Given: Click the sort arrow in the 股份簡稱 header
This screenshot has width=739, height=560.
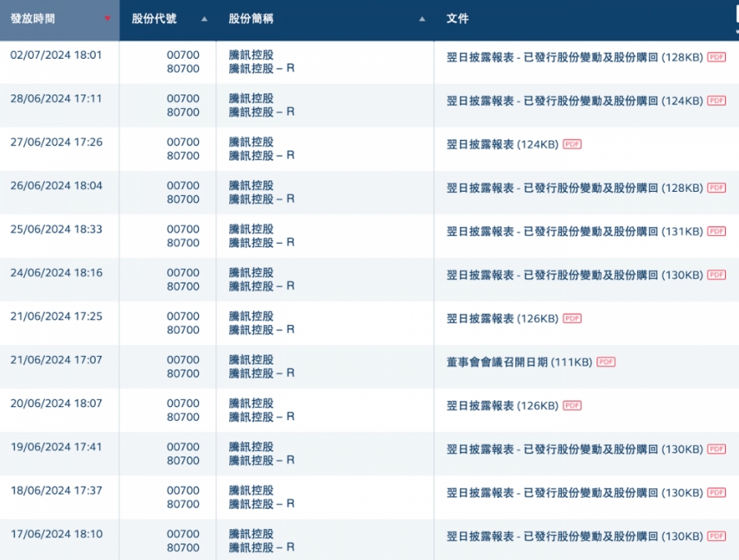Looking at the screenshot, I should pos(422,19).
